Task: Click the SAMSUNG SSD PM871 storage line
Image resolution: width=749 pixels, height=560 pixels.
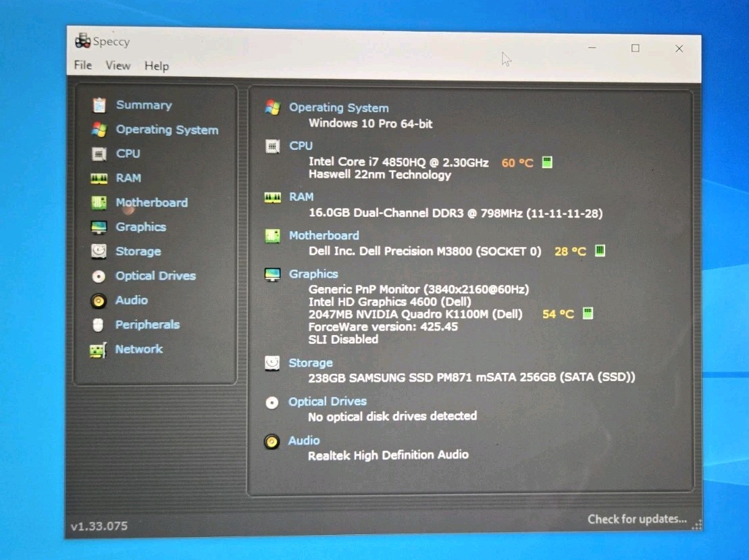Action: (471, 378)
